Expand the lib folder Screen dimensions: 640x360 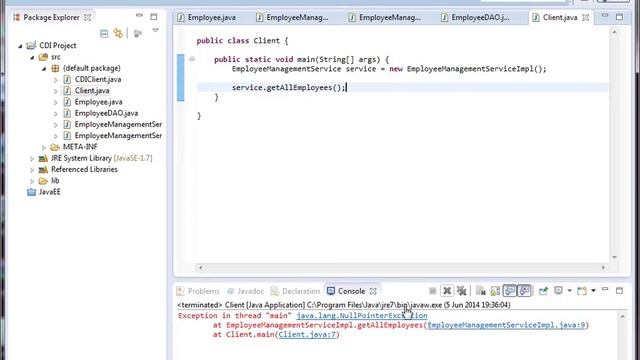32,181
